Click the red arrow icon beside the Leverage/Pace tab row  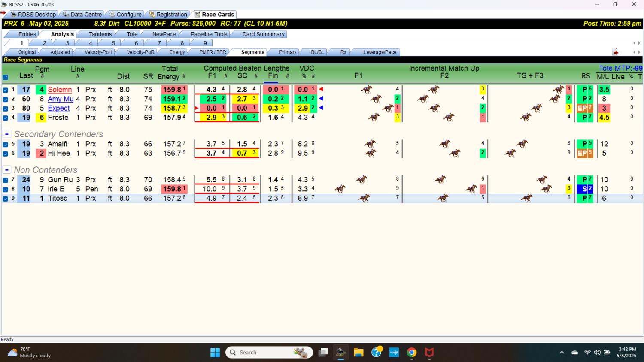pyautogui.click(x=616, y=52)
